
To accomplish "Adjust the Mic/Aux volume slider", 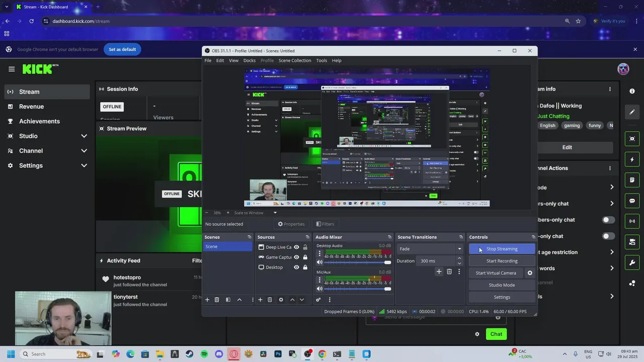I will 358,289.
